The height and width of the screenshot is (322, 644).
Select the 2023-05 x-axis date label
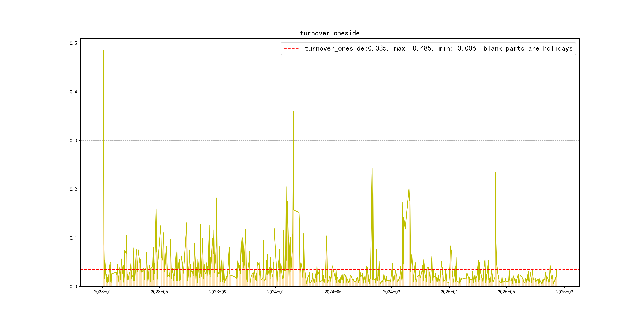pos(159,292)
